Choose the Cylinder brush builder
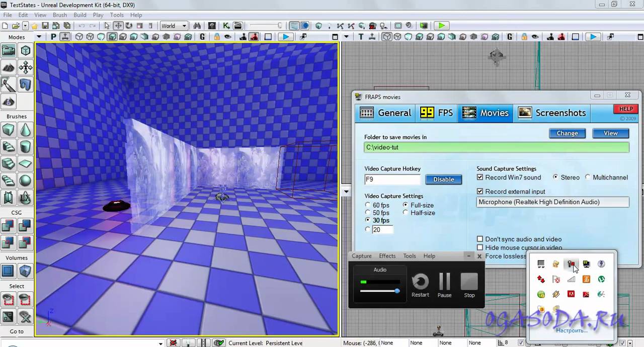This screenshot has height=347, width=644. tap(25, 147)
